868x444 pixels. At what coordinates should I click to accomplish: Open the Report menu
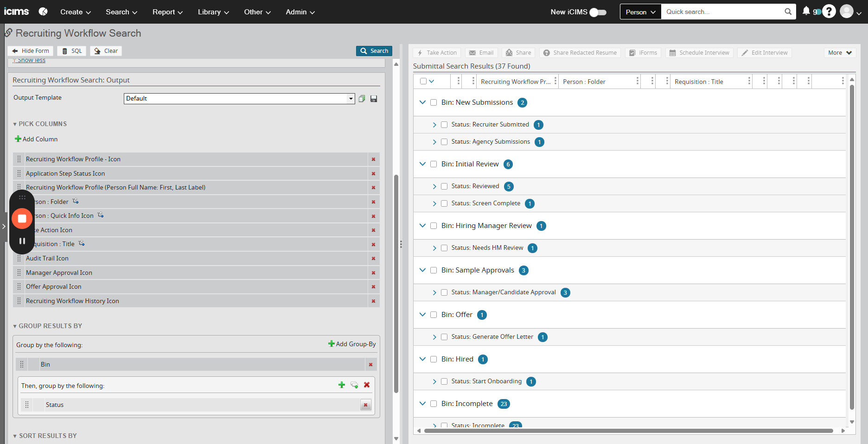point(167,12)
